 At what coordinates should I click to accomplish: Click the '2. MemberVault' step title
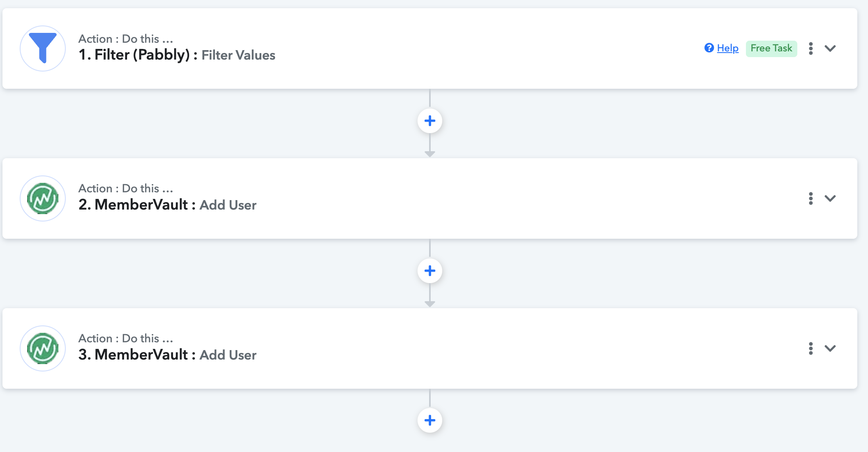point(133,205)
